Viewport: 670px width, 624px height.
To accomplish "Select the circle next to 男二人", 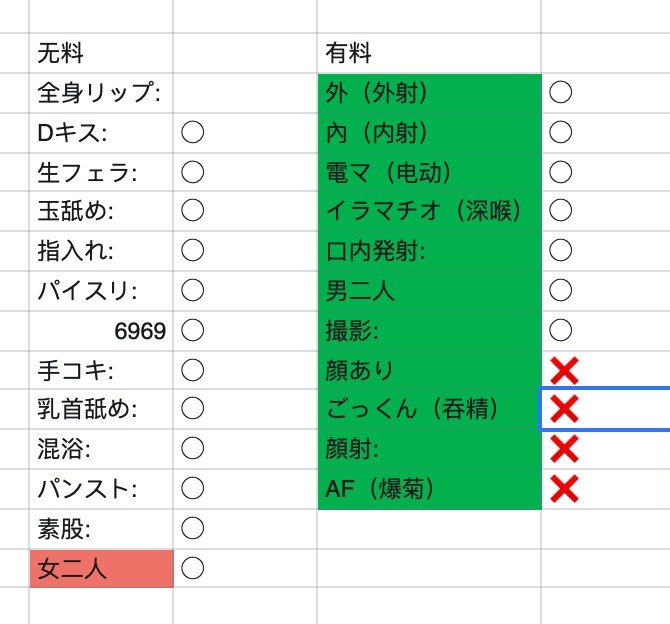I will pyautogui.click(x=561, y=290).
